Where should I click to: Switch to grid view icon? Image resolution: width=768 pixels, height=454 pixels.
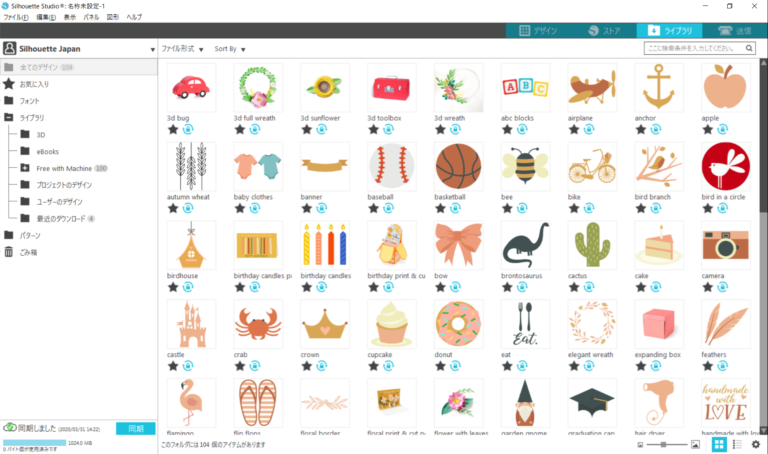click(719, 444)
